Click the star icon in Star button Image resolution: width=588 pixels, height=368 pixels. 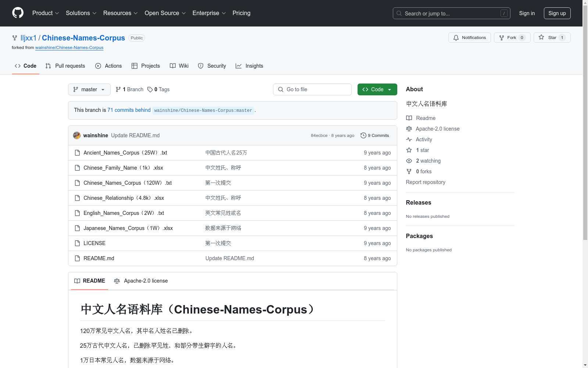coord(541,38)
